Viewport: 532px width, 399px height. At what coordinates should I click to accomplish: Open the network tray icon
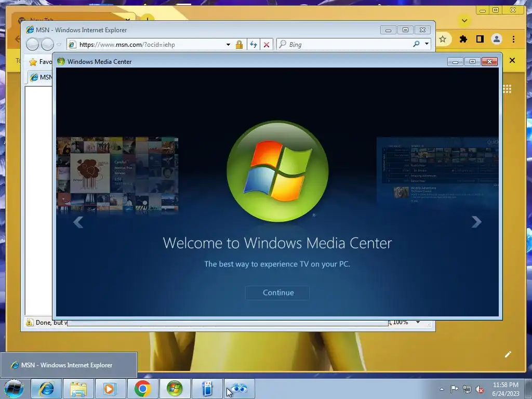[467, 389]
